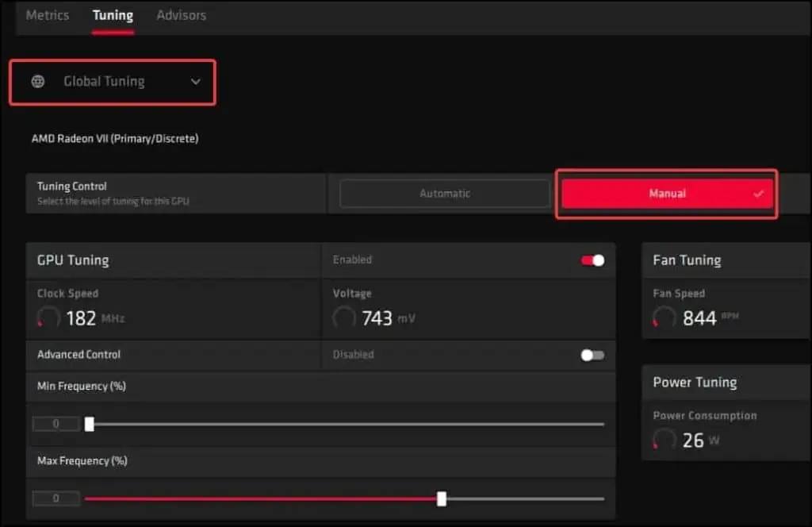Click the Min Frequency slider handle

coord(90,424)
